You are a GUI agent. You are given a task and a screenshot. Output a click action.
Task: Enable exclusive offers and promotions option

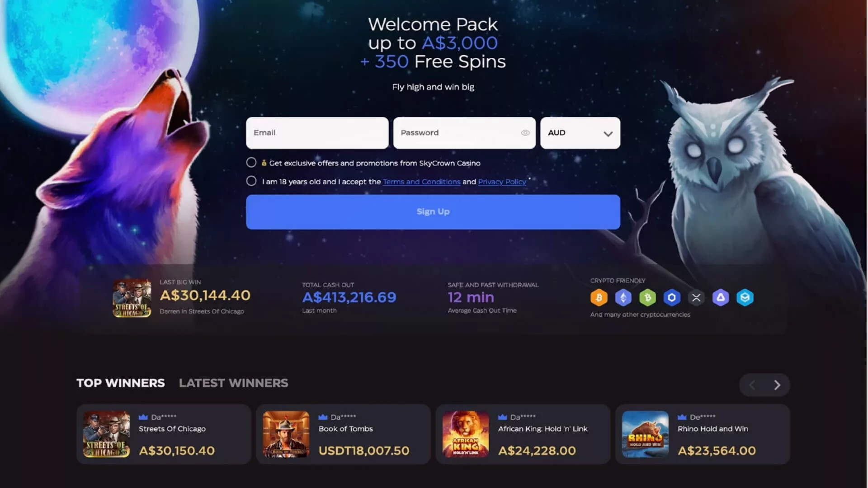click(x=251, y=162)
